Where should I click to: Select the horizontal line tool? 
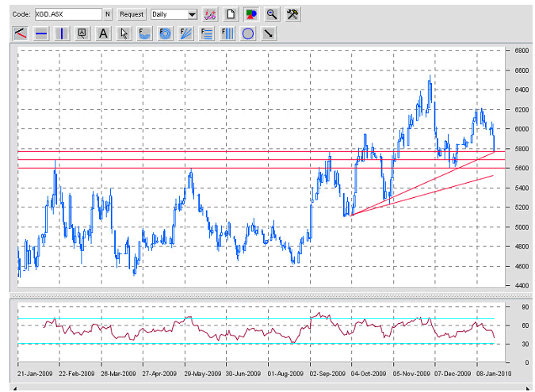pos(41,33)
